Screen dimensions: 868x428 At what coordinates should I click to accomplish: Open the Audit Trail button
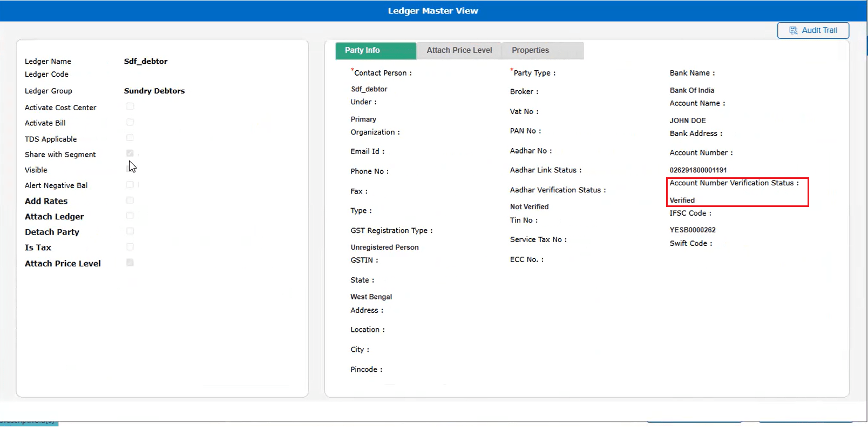[813, 30]
